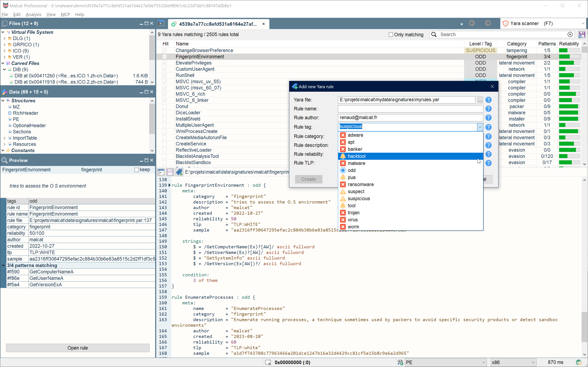The height and width of the screenshot is (367, 588).
Task: Tick the keep checkbox in Preview panel
Action: tap(137, 170)
